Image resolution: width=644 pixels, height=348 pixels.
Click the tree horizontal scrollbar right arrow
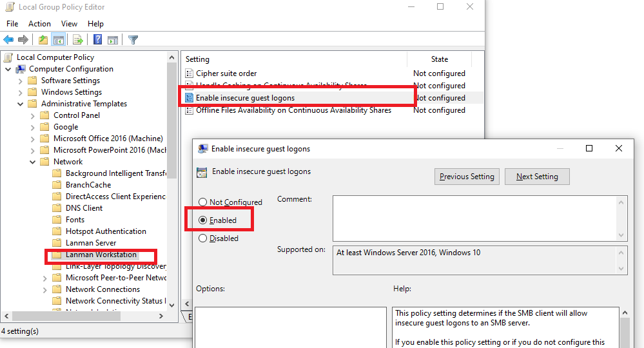tap(161, 316)
